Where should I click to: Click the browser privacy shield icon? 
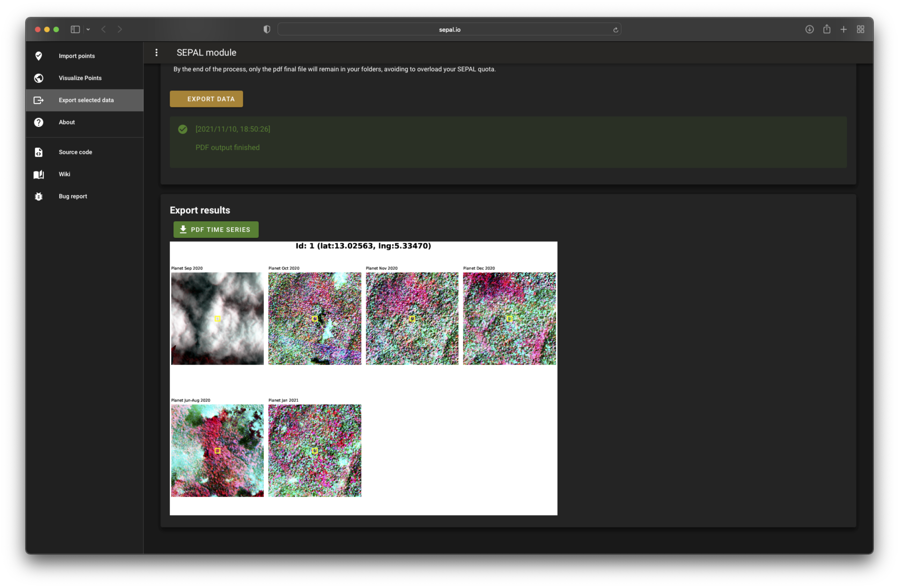tap(267, 29)
